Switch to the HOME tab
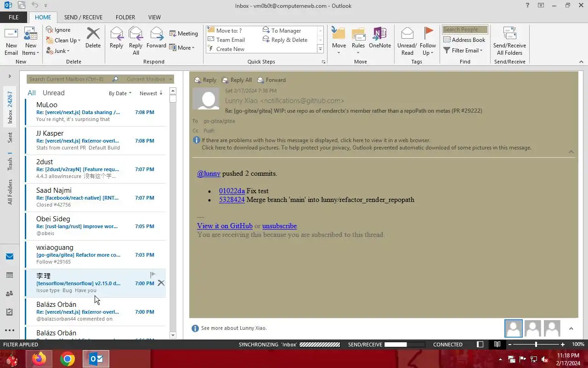This screenshot has width=588, height=368. (43, 17)
